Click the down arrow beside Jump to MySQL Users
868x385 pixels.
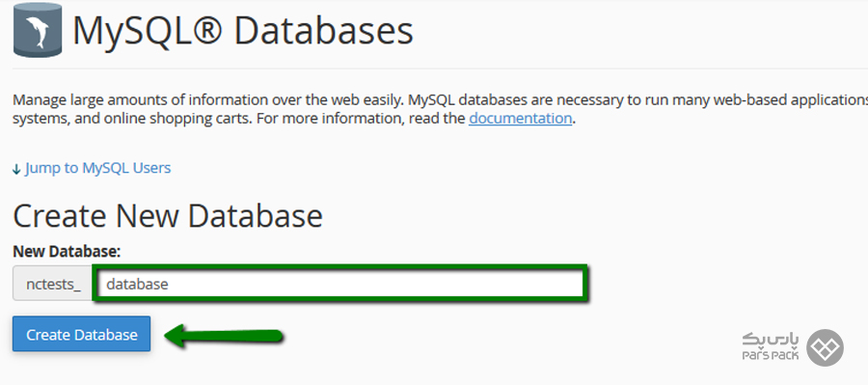pos(16,169)
